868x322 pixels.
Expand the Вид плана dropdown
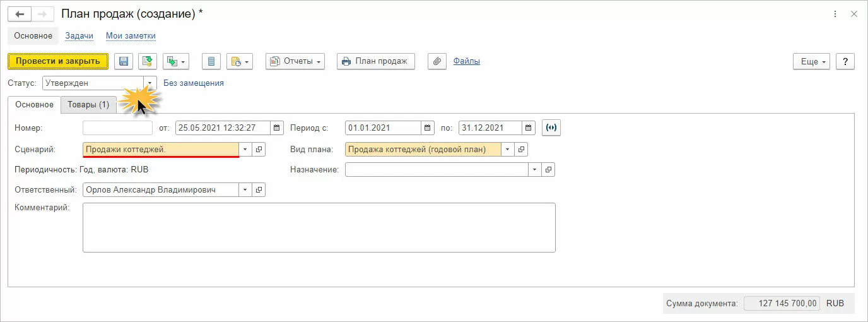coord(508,150)
